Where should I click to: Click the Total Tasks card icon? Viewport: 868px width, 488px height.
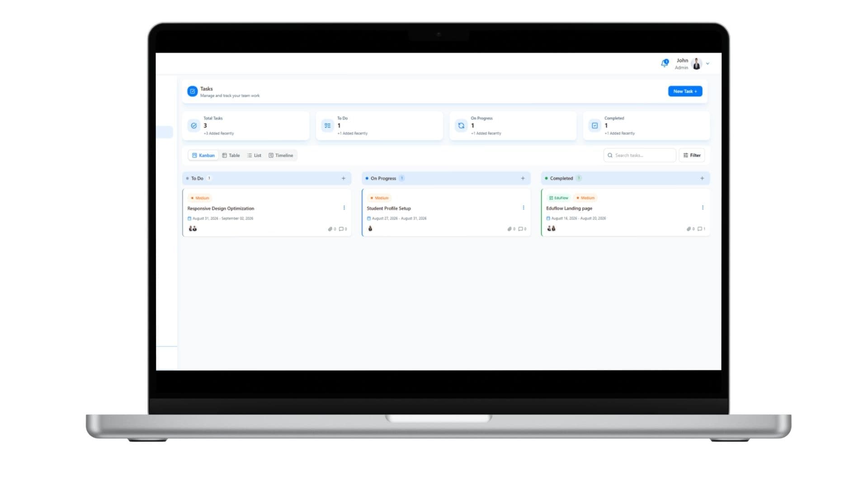click(194, 126)
